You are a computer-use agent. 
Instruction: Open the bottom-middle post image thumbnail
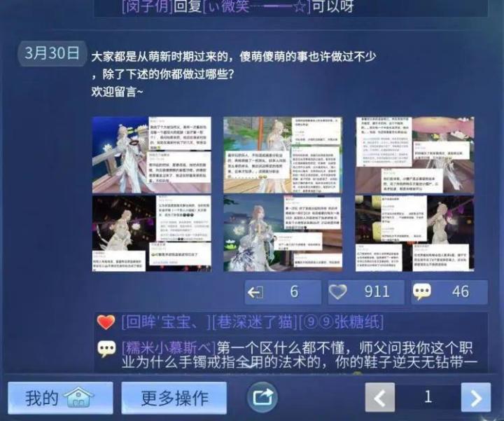pos(283,233)
